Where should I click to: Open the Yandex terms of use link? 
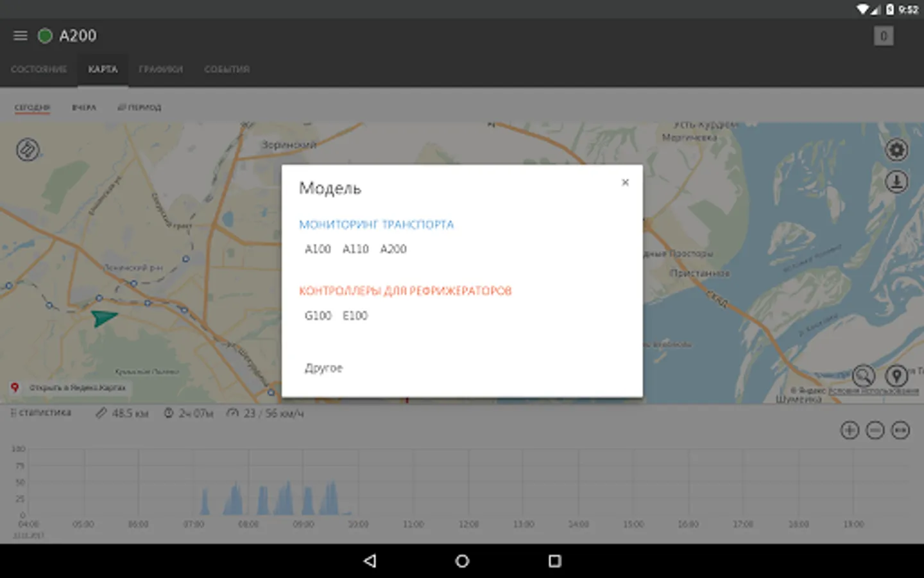[x=873, y=390]
